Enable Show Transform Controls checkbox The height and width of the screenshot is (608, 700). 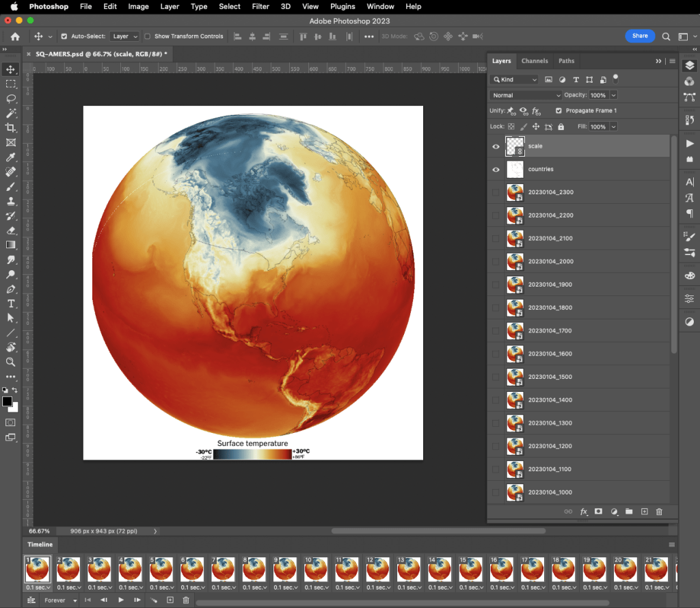coord(148,36)
